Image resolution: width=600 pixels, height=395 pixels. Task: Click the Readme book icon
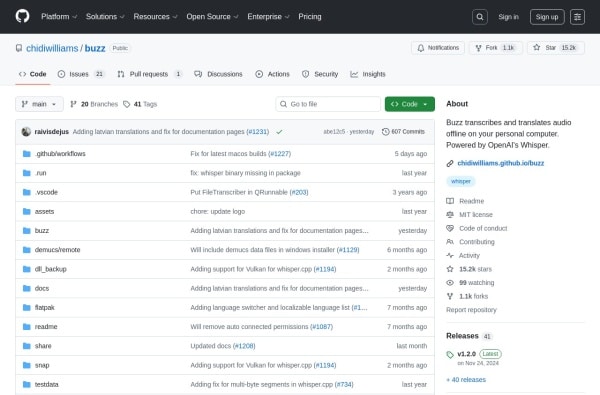(450, 201)
